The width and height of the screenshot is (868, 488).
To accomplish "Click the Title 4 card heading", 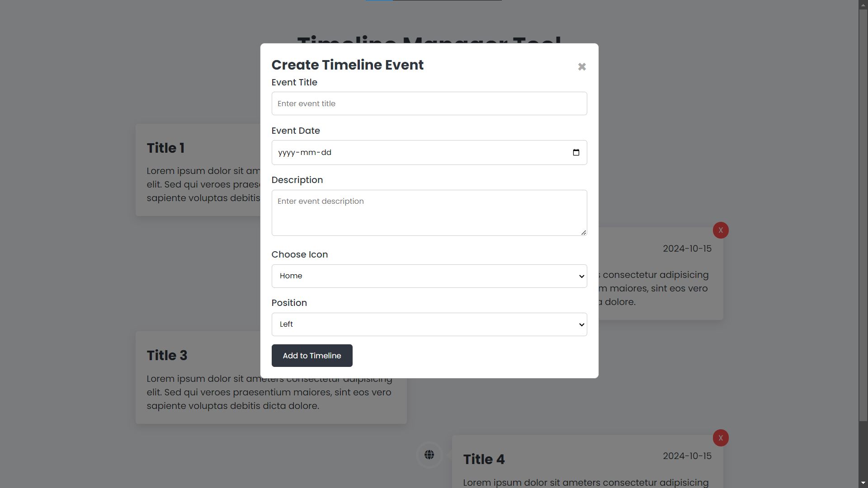I will coord(484,460).
